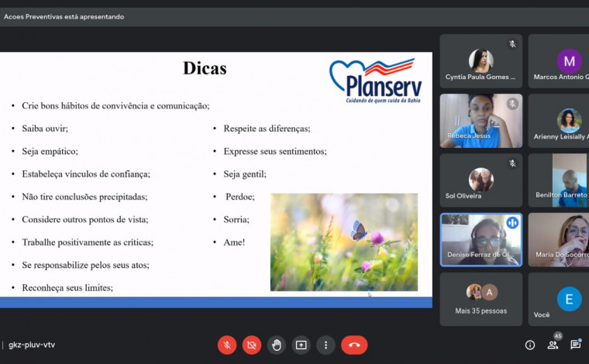Unmute the microphone in call controls
589x364 pixels.
226,345
